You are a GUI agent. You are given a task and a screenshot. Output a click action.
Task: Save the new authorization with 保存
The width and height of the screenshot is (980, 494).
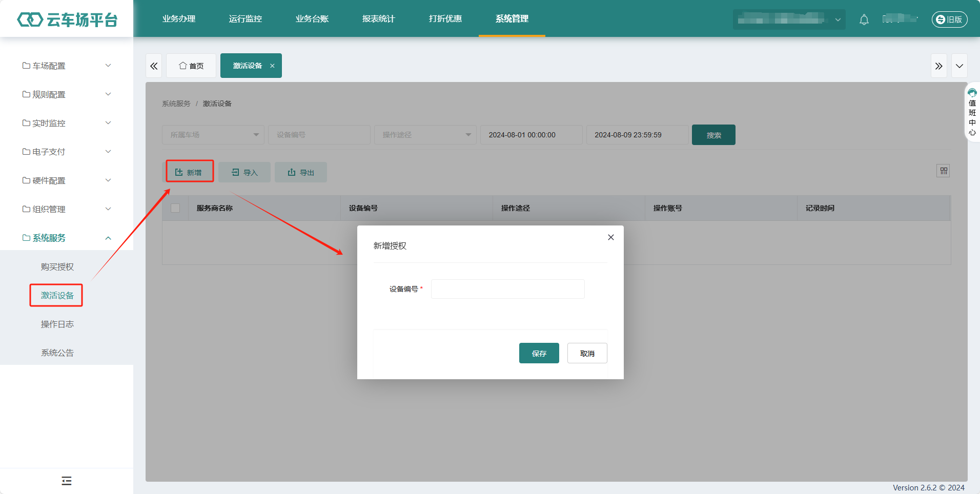pos(539,353)
